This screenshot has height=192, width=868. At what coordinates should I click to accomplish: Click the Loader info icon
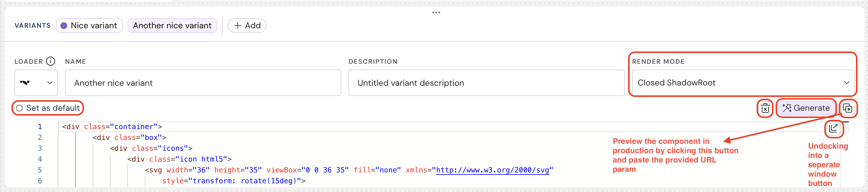pyautogui.click(x=51, y=61)
